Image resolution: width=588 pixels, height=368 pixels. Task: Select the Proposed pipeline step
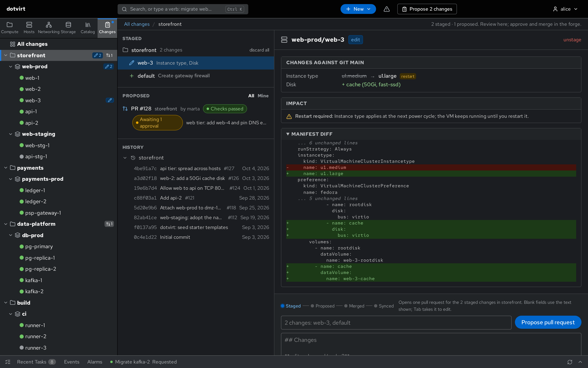(x=323, y=306)
